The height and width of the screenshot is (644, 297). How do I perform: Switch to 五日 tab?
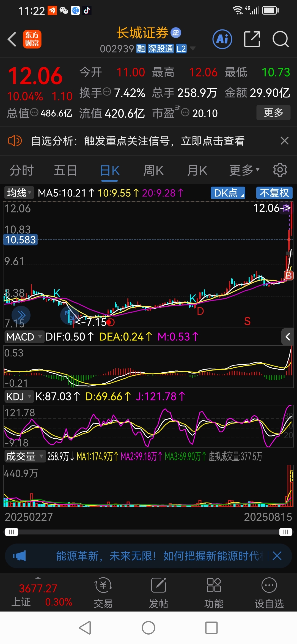click(65, 170)
